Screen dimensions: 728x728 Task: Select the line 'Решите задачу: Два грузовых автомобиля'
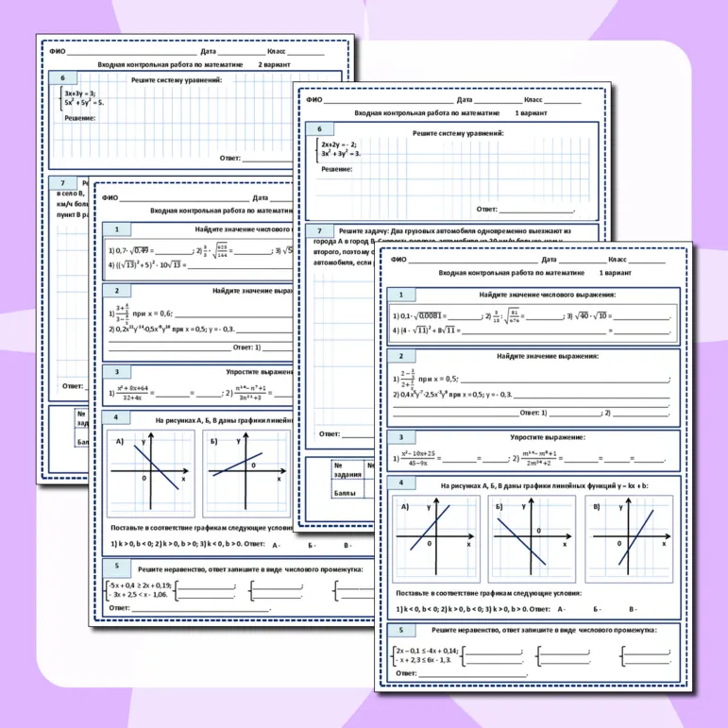pyautogui.click(x=454, y=230)
